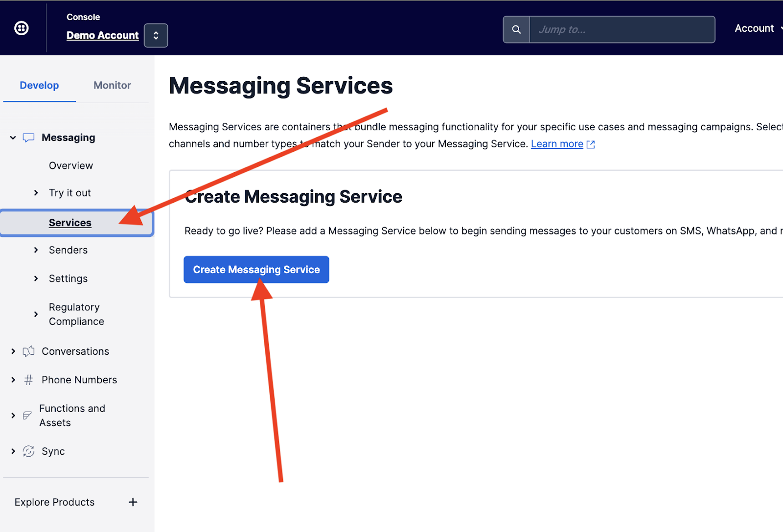The width and height of the screenshot is (783, 532).
Task: Expand the Sync chevron
Action: [13, 451]
